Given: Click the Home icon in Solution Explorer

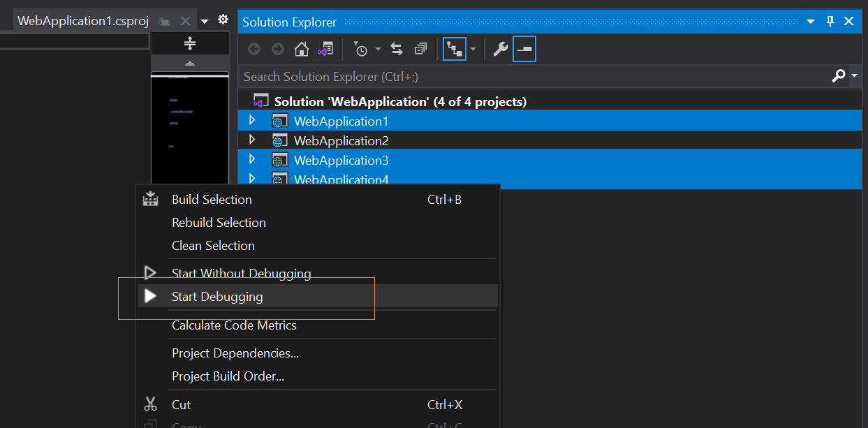Looking at the screenshot, I should pyautogui.click(x=302, y=49).
